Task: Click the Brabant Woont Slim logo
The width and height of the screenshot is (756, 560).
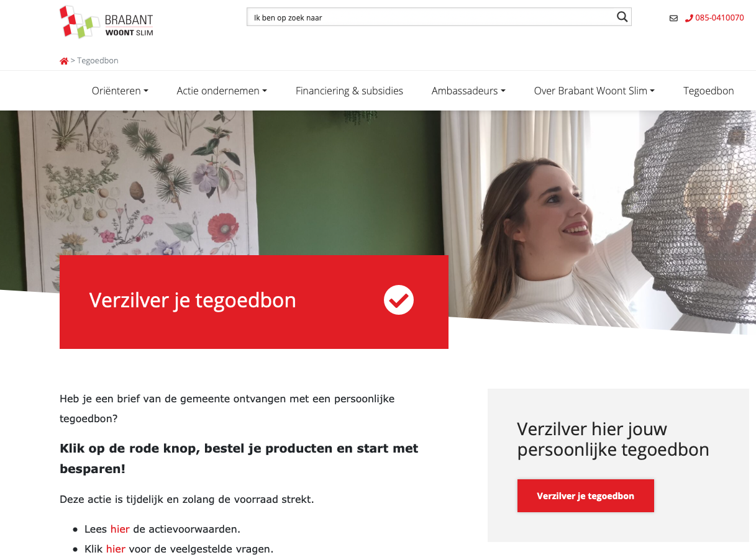Action: pyautogui.click(x=106, y=22)
